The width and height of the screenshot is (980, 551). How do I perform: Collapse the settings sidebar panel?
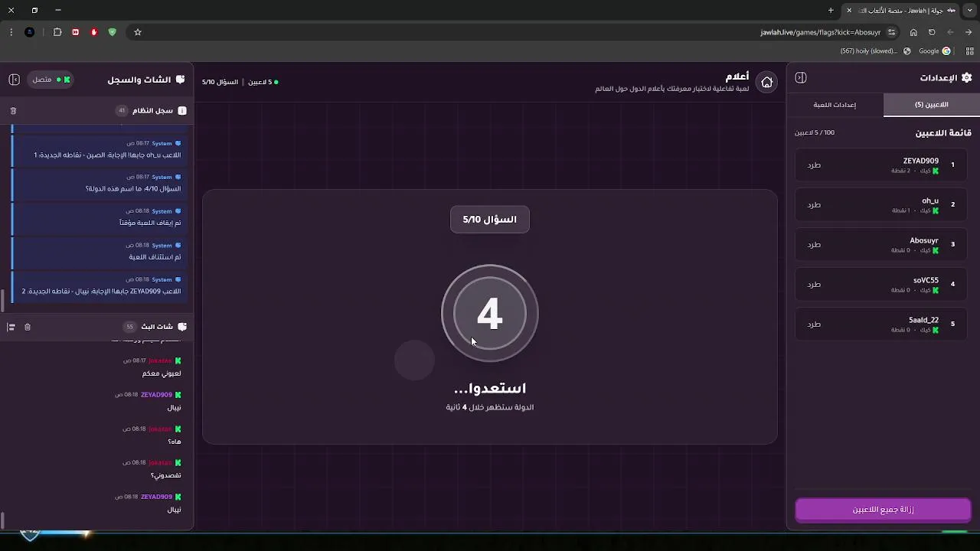point(801,77)
